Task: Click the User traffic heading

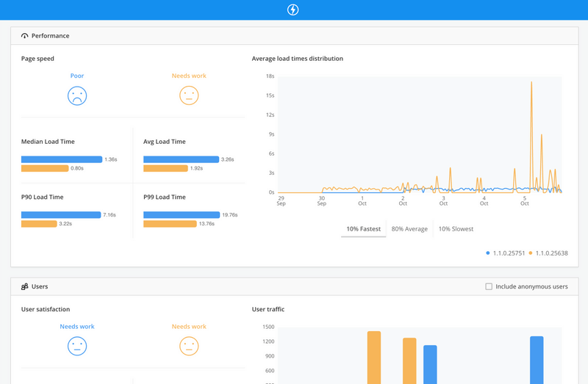Action: click(x=268, y=309)
